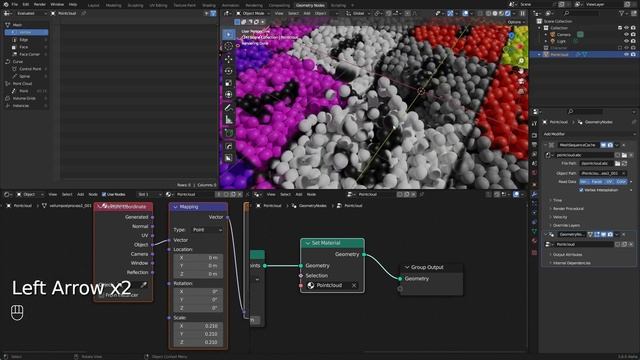Open the Edit menu
This screenshot has height=360, width=640.
(x=26, y=4)
